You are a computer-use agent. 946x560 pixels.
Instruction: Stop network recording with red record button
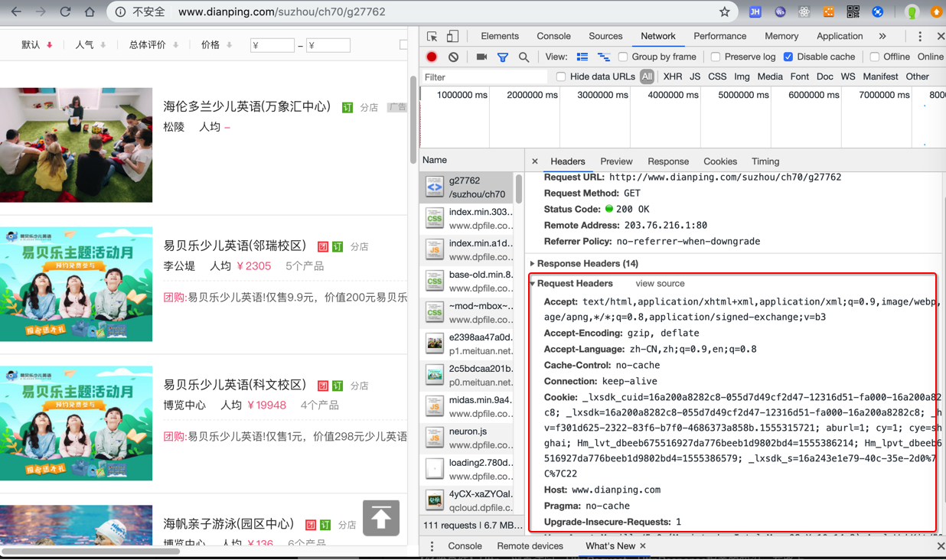pos(432,57)
